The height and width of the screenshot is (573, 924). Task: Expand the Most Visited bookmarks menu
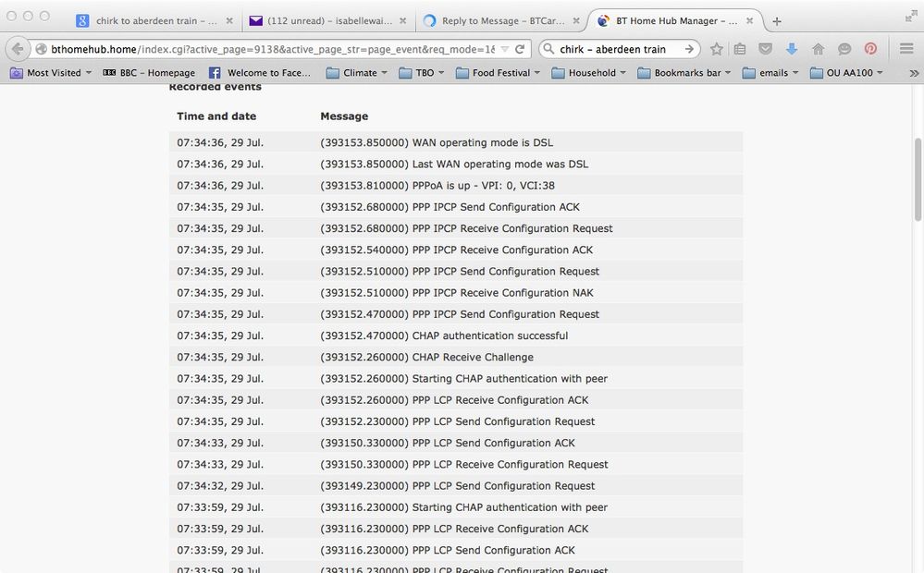[x=51, y=73]
